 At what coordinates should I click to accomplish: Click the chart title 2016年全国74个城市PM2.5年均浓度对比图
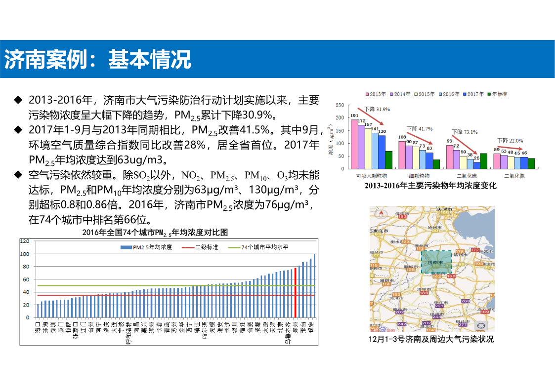click(x=155, y=232)
